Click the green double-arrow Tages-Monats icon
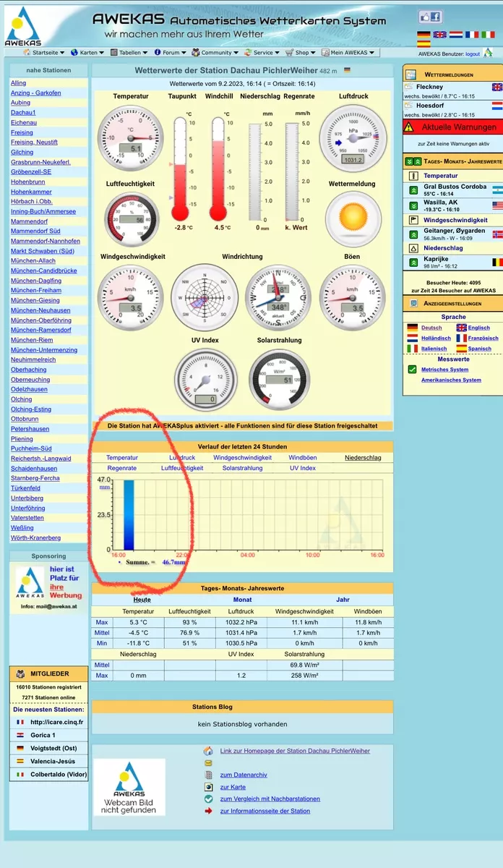This screenshot has width=503, height=868. [x=413, y=162]
